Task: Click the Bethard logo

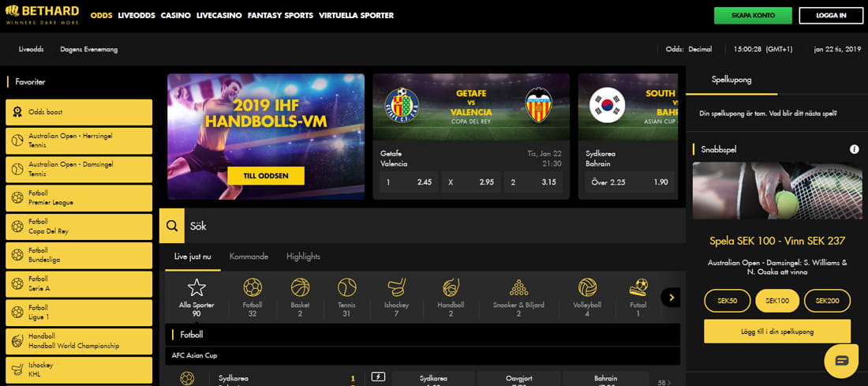Action: 42,15
